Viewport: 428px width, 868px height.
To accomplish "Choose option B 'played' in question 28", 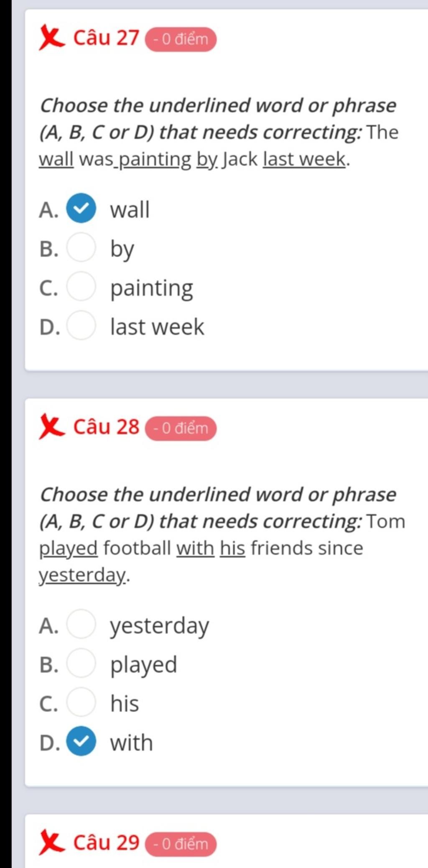I will (81, 664).
